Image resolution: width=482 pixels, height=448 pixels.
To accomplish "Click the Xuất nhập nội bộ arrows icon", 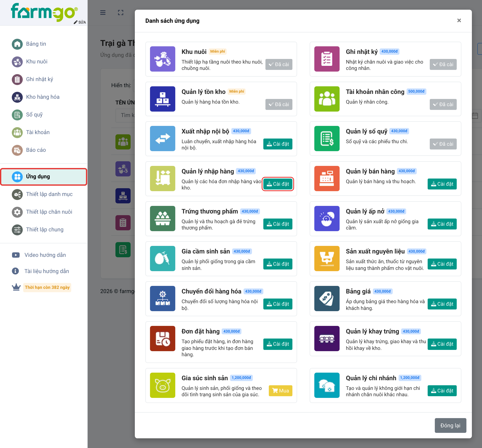I will [162, 139].
